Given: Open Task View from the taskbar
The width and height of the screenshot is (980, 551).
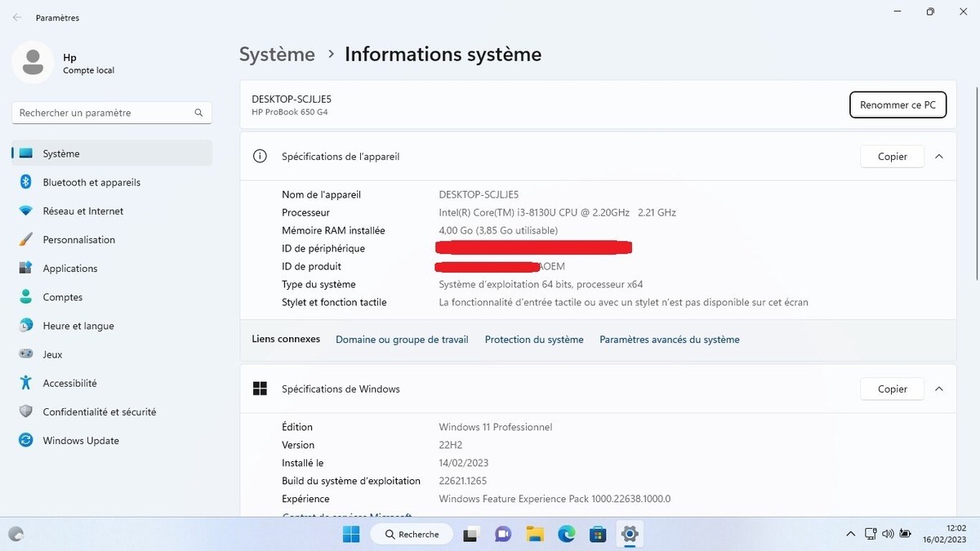Looking at the screenshot, I should 470,535.
